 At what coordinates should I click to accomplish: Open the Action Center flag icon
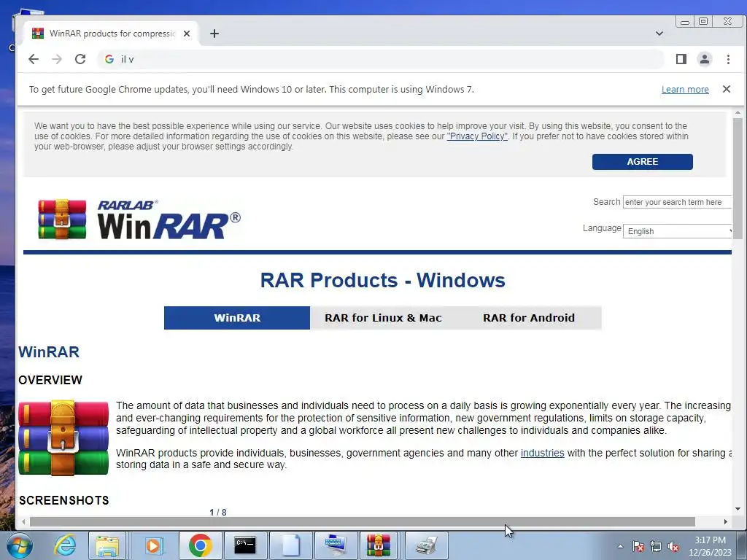[x=638, y=546]
